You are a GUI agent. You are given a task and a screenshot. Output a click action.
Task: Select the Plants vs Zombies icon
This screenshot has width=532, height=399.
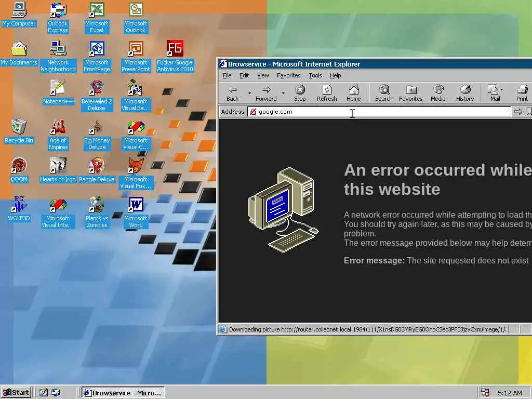click(97, 212)
